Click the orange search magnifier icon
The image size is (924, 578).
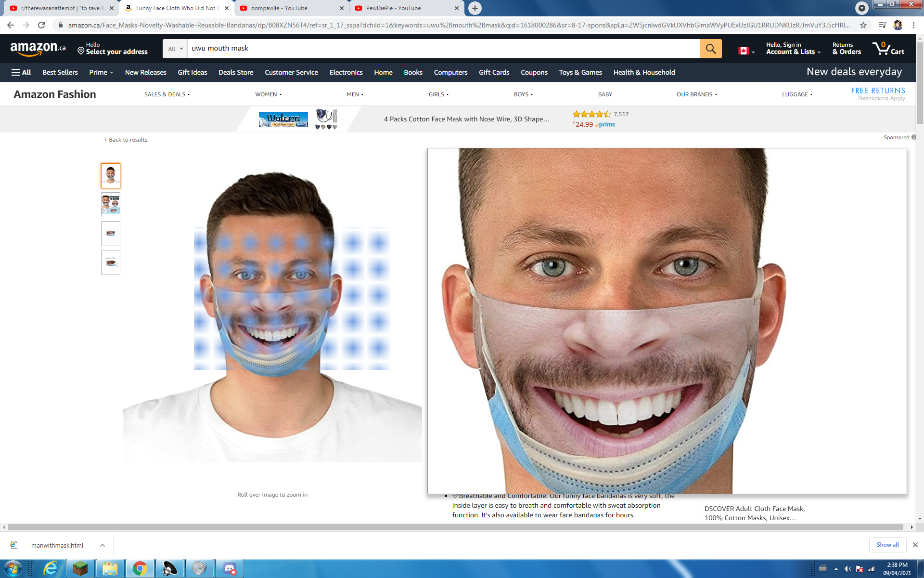tap(711, 48)
